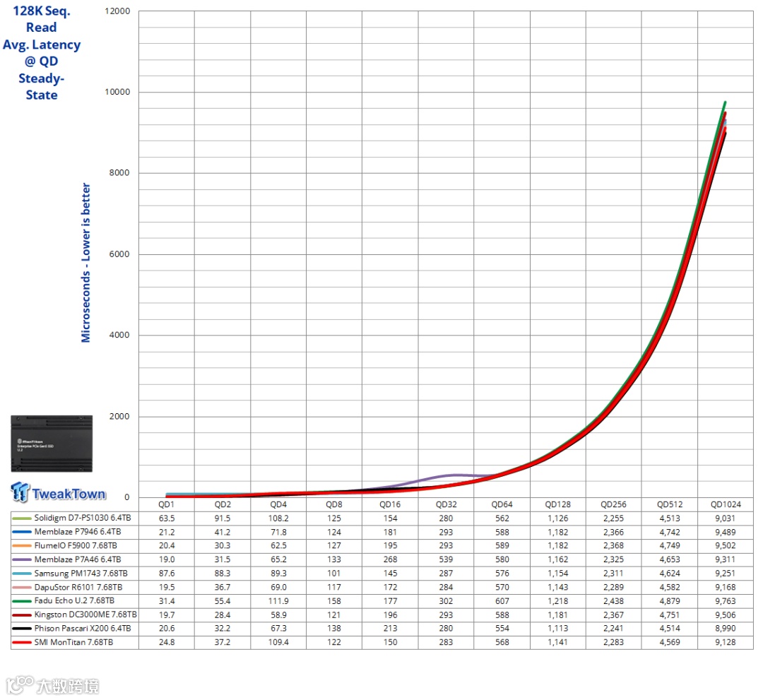The image size is (763, 700).
Task: Select the Phison Pascari X200 6.4TB label
Action: tap(83, 629)
